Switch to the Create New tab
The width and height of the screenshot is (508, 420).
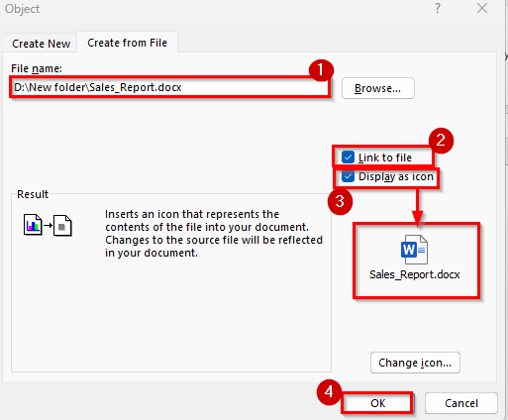(41, 44)
